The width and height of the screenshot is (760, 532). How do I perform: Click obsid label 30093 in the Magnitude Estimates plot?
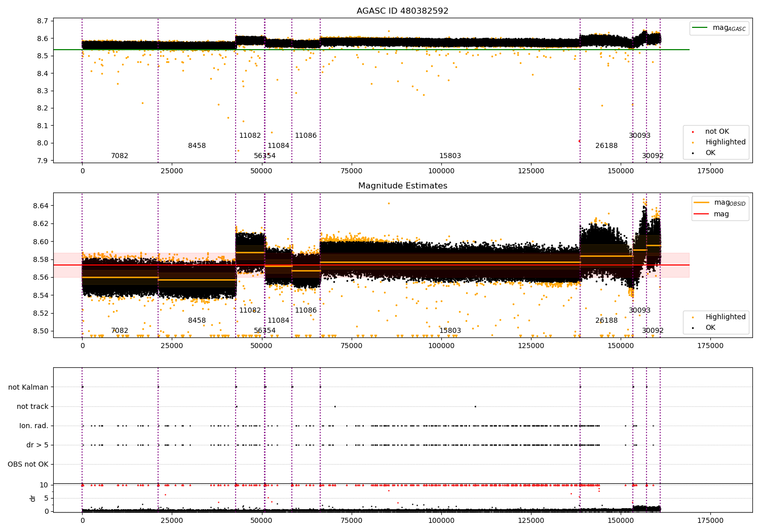[x=639, y=311]
